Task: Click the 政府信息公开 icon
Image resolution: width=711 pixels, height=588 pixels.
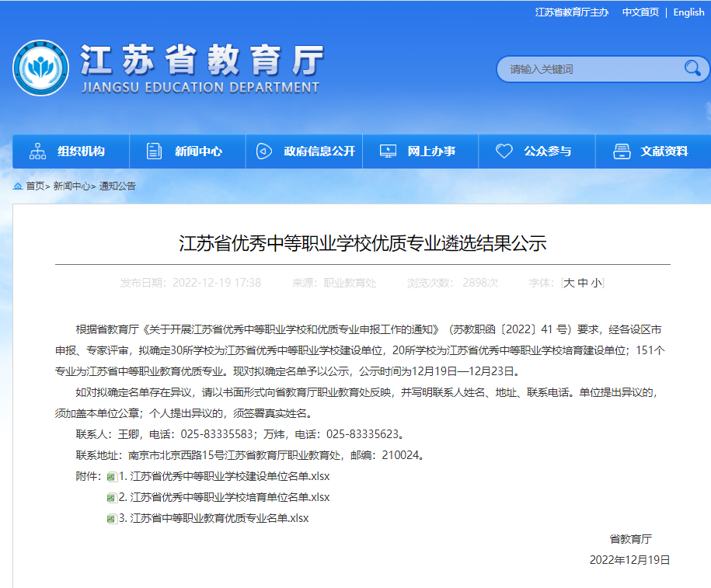Action: (264, 151)
